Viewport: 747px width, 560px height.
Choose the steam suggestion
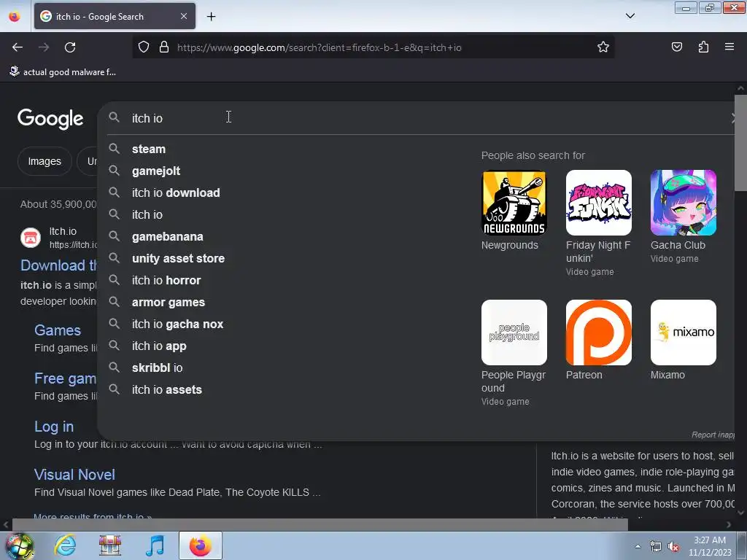[x=149, y=149]
